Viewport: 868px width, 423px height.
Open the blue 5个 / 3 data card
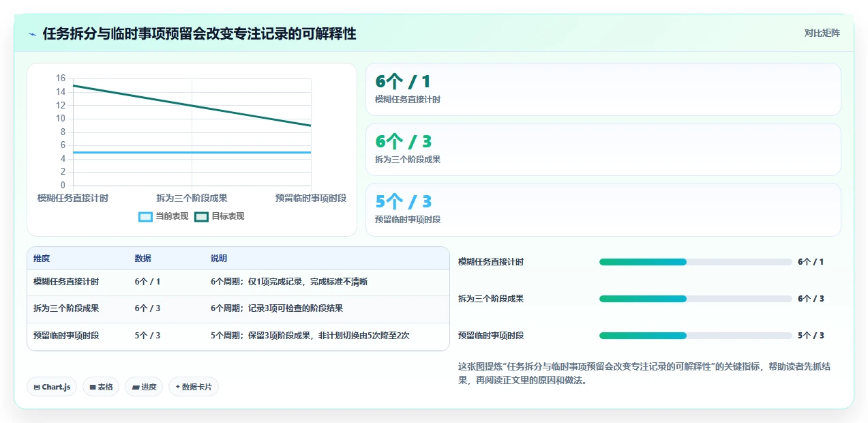point(603,209)
